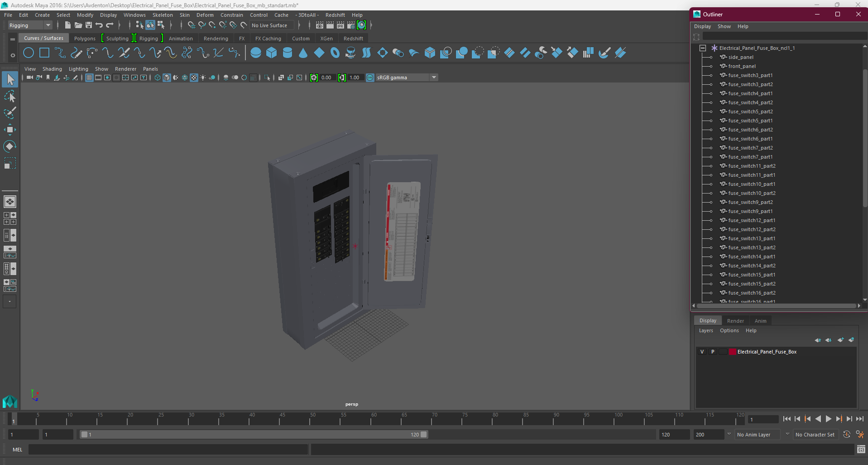
Task: Go to start of playback range
Action: coord(787,419)
